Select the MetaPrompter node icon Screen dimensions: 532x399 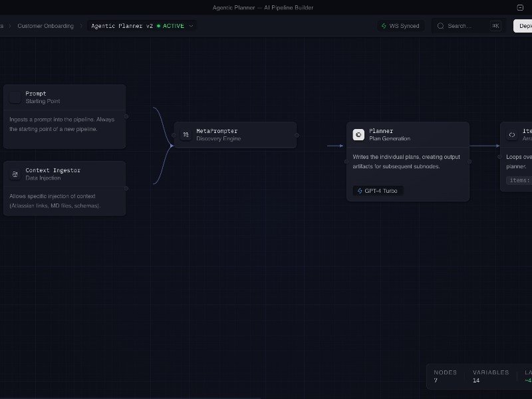(186, 135)
